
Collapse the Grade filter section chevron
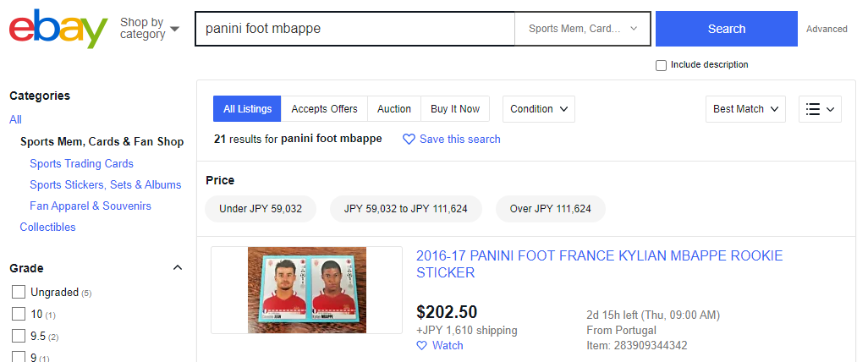click(178, 268)
